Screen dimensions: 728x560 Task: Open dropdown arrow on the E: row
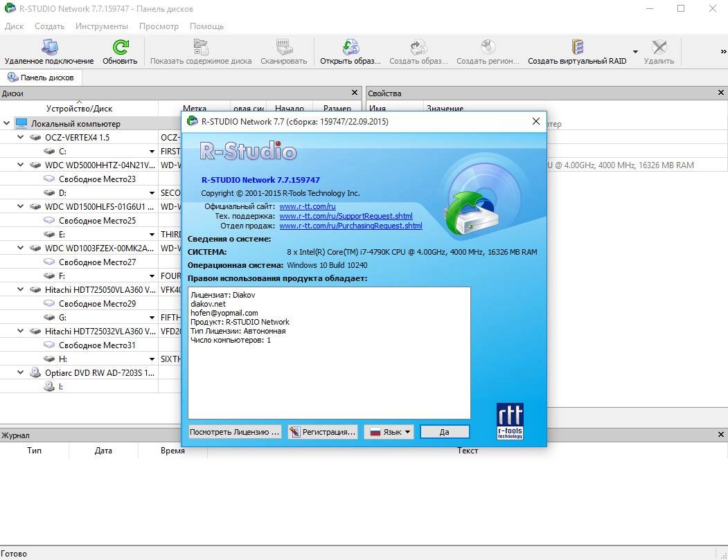click(152, 234)
